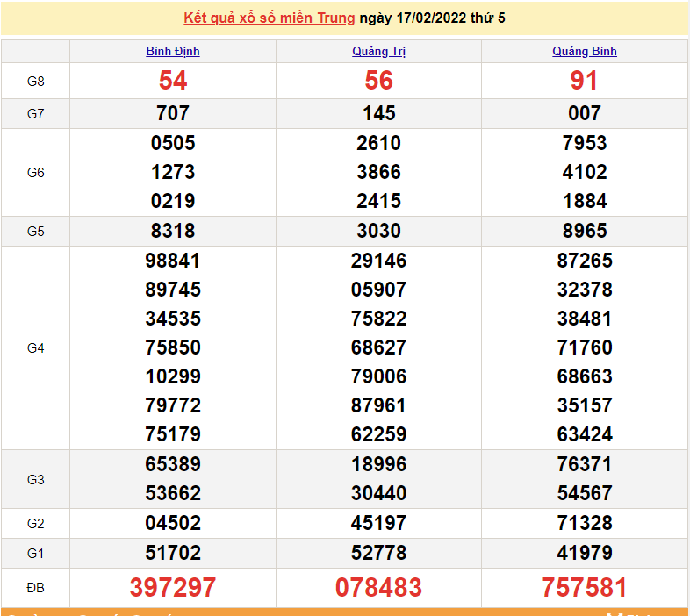Click the G4 number 68627
Image resolution: width=690 pixels, height=616 pixels.
click(378, 347)
